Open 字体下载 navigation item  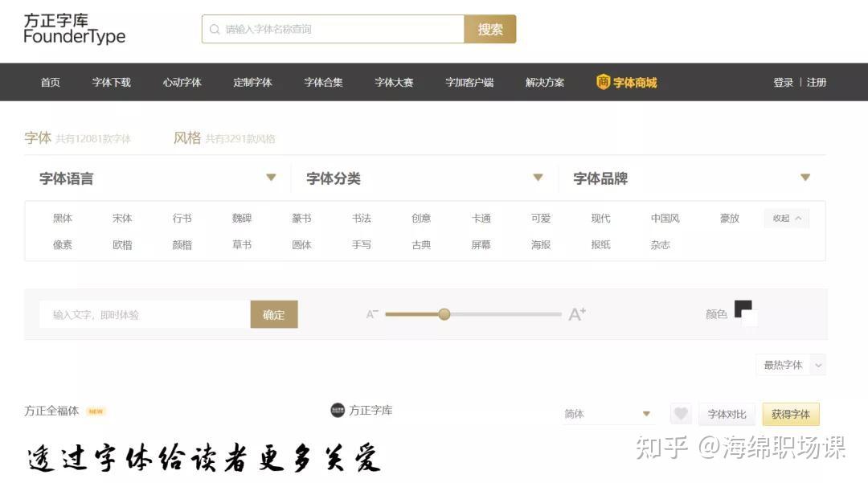[x=111, y=83]
